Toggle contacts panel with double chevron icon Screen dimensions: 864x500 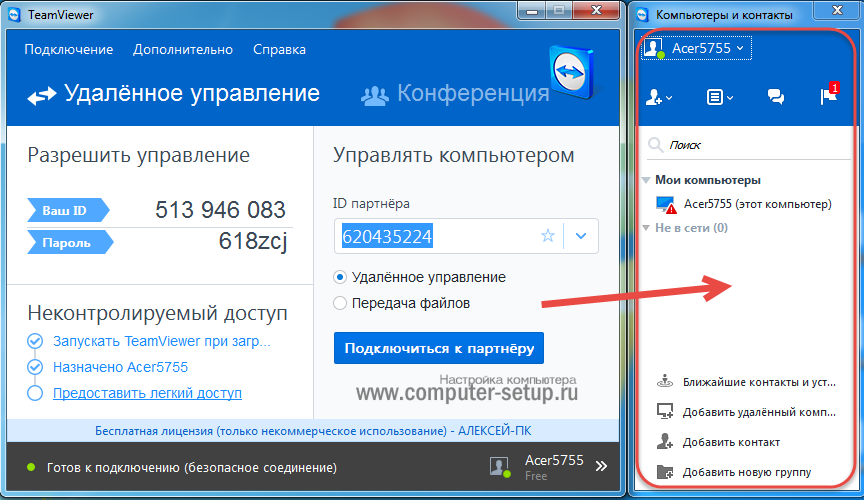tap(601, 466)
